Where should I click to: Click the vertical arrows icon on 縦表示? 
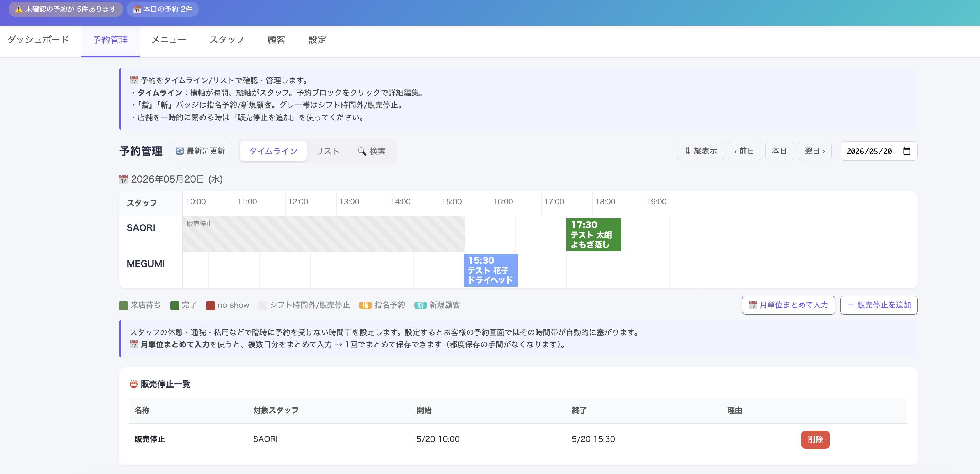[x=687, y=151]
